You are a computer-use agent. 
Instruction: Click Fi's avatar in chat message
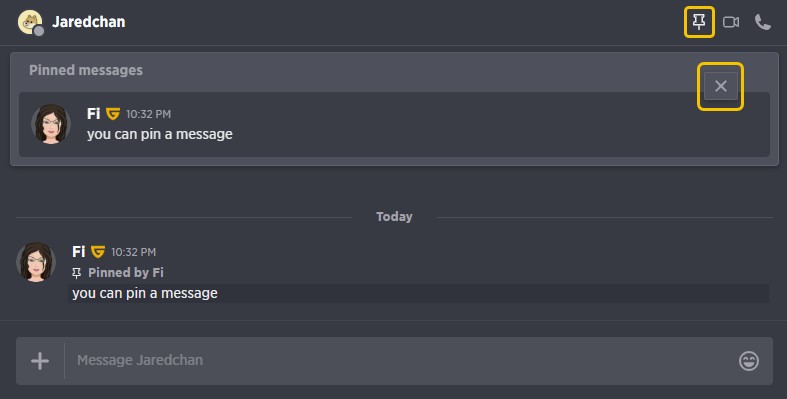pyautogui.click(x=36, y=262)
